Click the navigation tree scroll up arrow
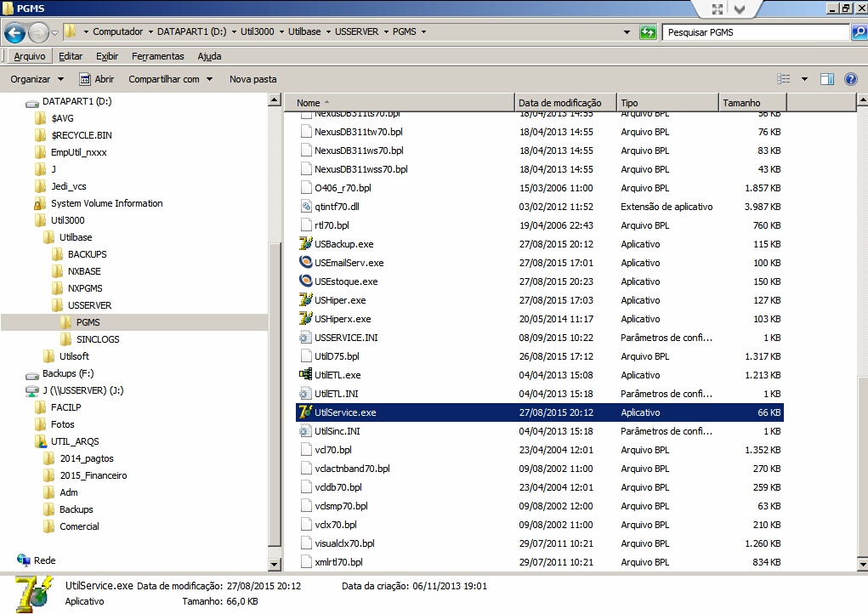This screenshot has width=868, height=614. tap(274, 100)
